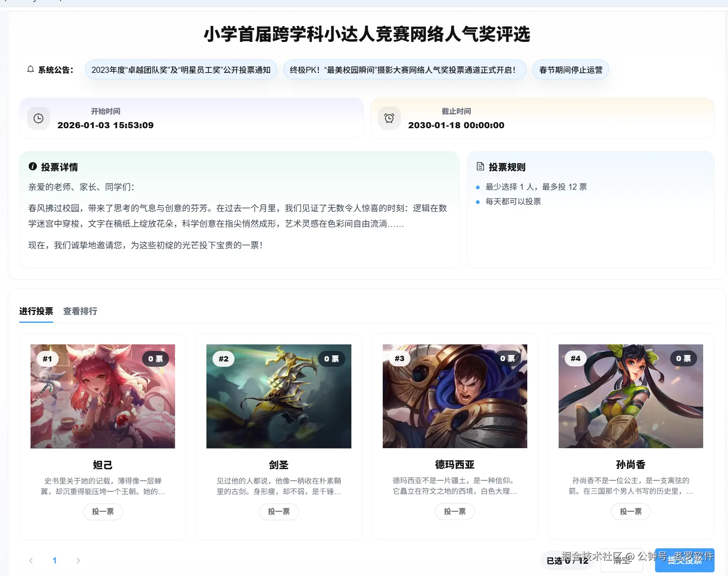Click the #4 rank badge on 孙尚香
This screenshot has width=728, height=576.
575,359
